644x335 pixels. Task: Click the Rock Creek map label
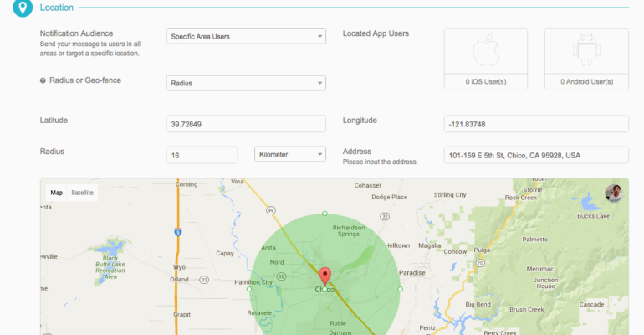point(520,198)
